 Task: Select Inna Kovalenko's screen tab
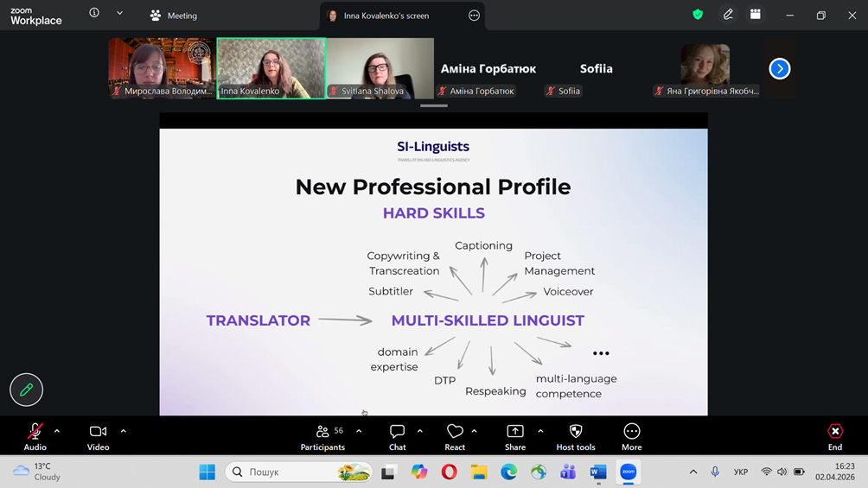tap(386, 16)
